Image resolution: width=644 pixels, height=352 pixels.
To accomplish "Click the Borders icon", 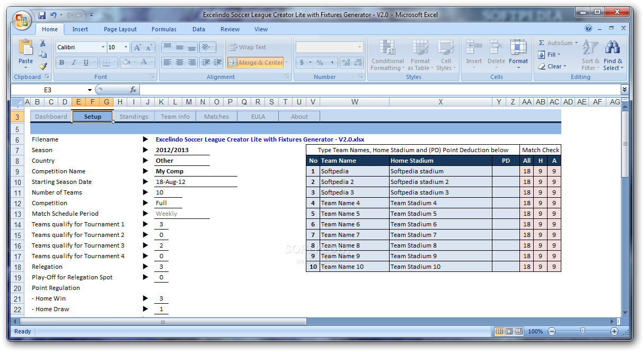I will point(105,63).
